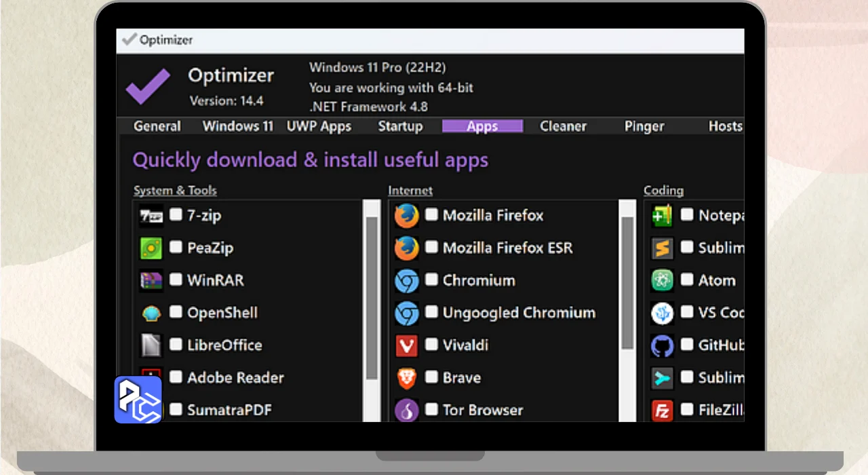Click the Internet list scrollbar
Viewport: 868px width, 475px height.
click(x=627, y=284)
